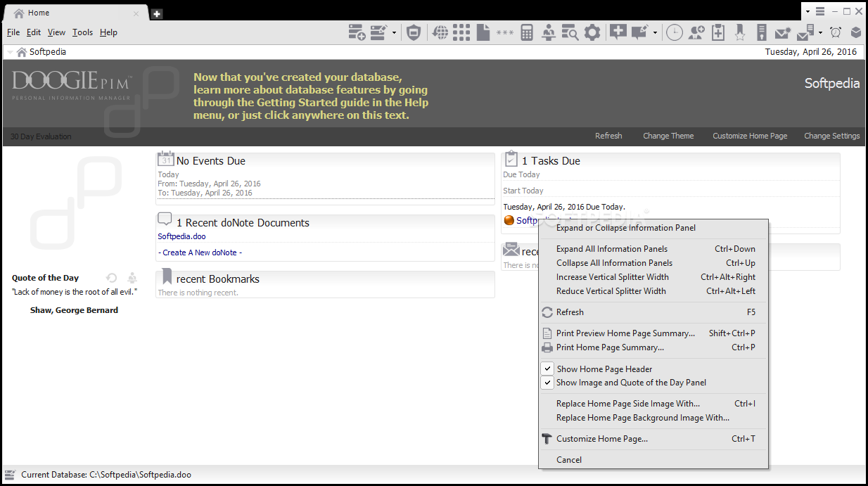
Task: Click the Change Theme link
Action: 668,136
